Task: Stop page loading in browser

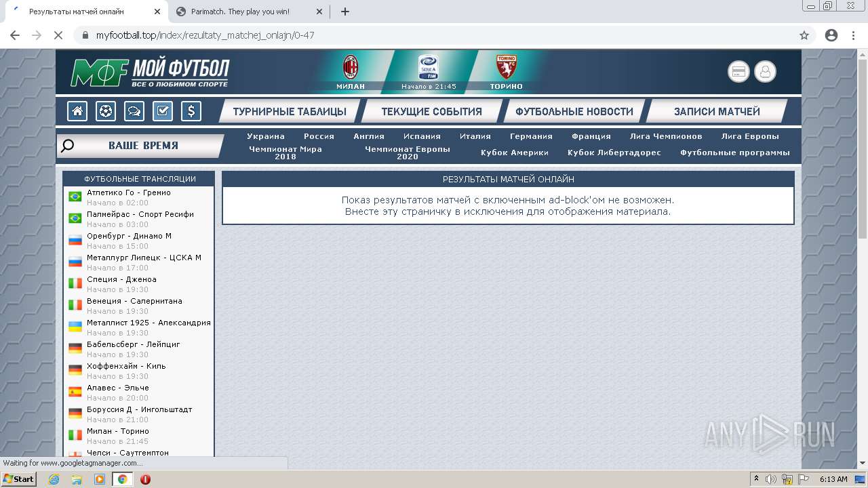Action: (x=58, y=35)
